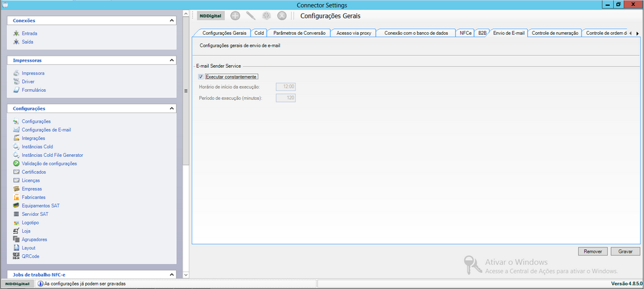
Task: Click Período de execução minutes field
Action: pos(286,98)
